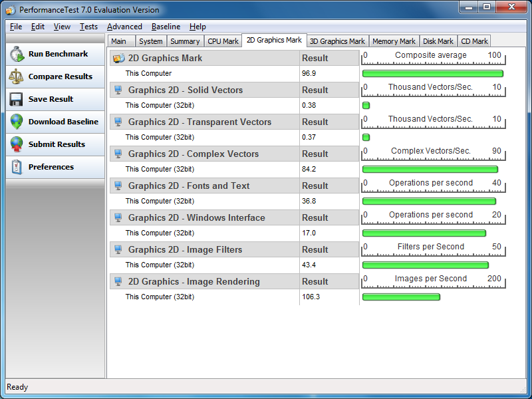Click the Compare Results label
532x399 pixels.
[61, 76]
